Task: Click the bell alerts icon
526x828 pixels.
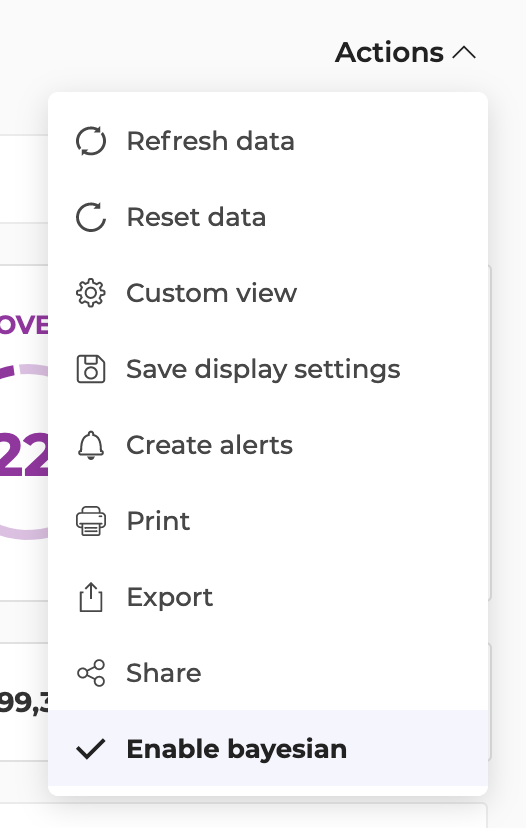Action: 91,445
